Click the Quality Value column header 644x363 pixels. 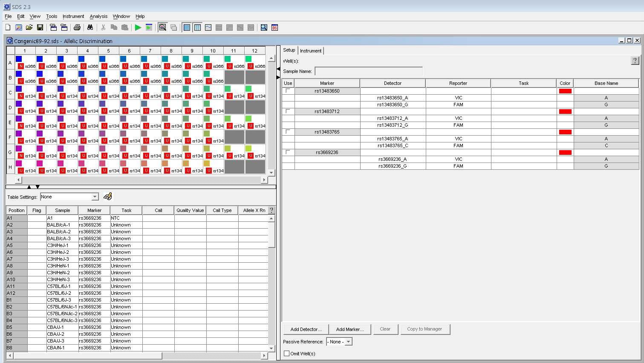pos(190,210)
